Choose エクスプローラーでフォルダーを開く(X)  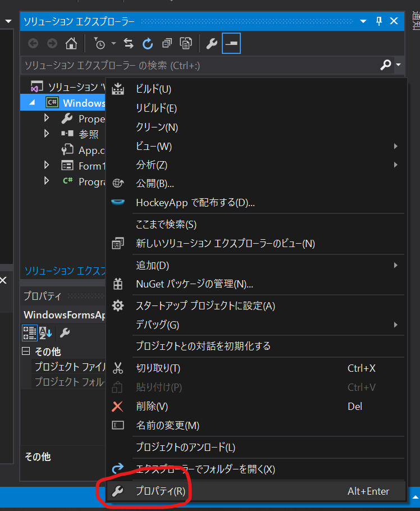tap(257, 469)
